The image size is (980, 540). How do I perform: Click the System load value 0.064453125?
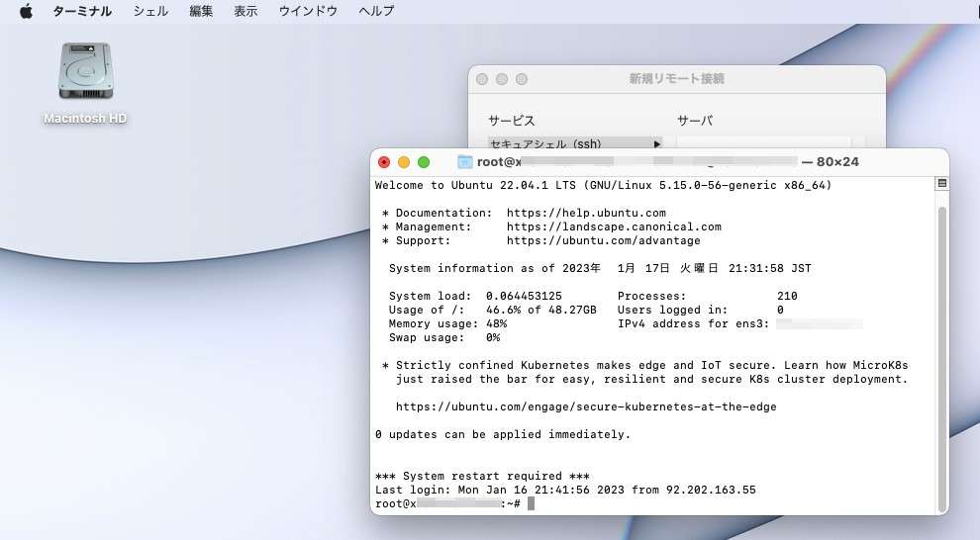click(524, 296)
